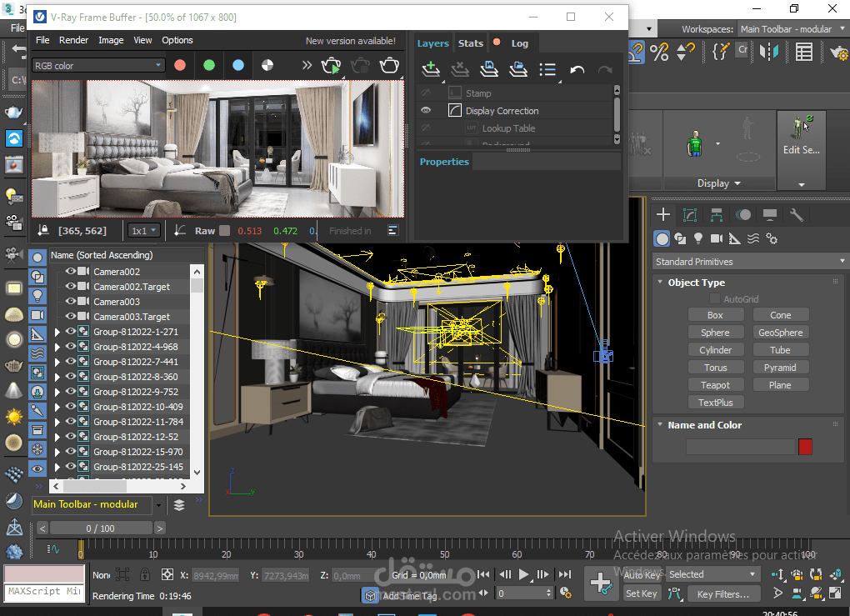Screen dimensions: 850x616
Task: Enable the AutoGrid checkbox
Action: 715,298
